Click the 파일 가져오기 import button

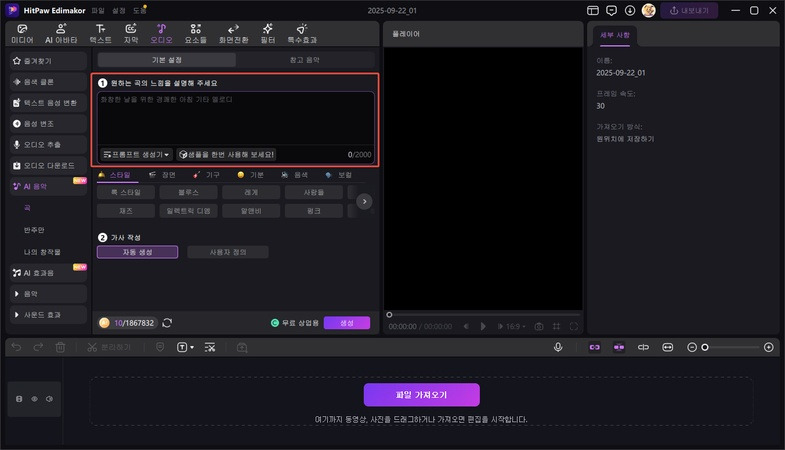422,395
